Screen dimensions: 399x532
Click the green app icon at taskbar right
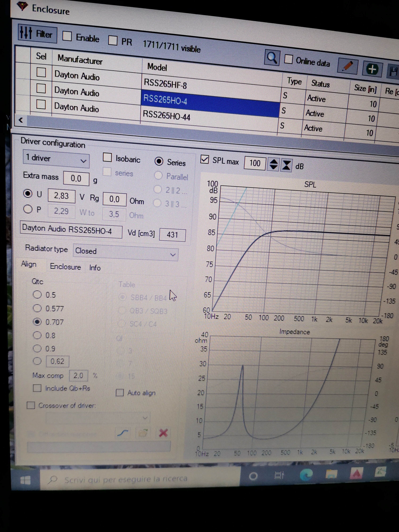(x=380, y=472)
